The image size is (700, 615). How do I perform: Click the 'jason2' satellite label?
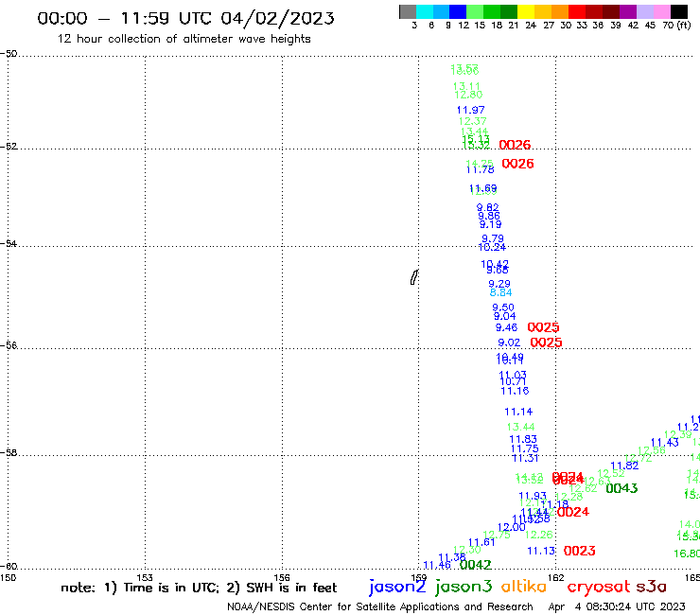tap(397, 587)
